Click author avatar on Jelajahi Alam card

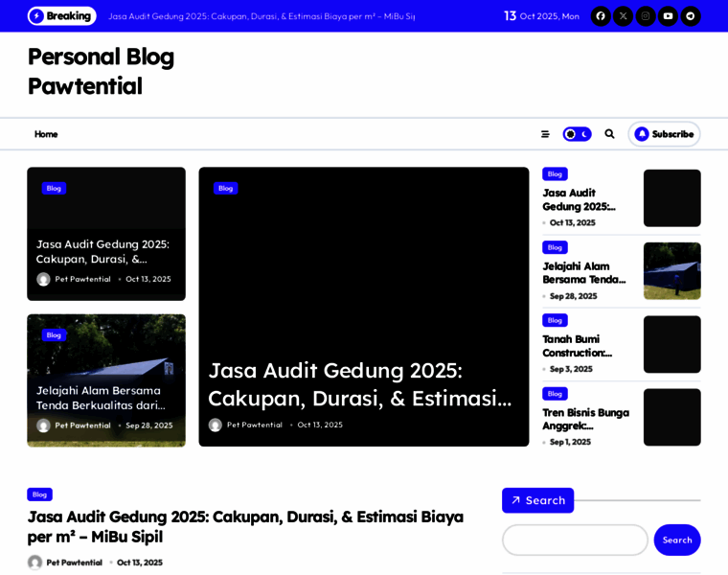click(x=43, y=425)
